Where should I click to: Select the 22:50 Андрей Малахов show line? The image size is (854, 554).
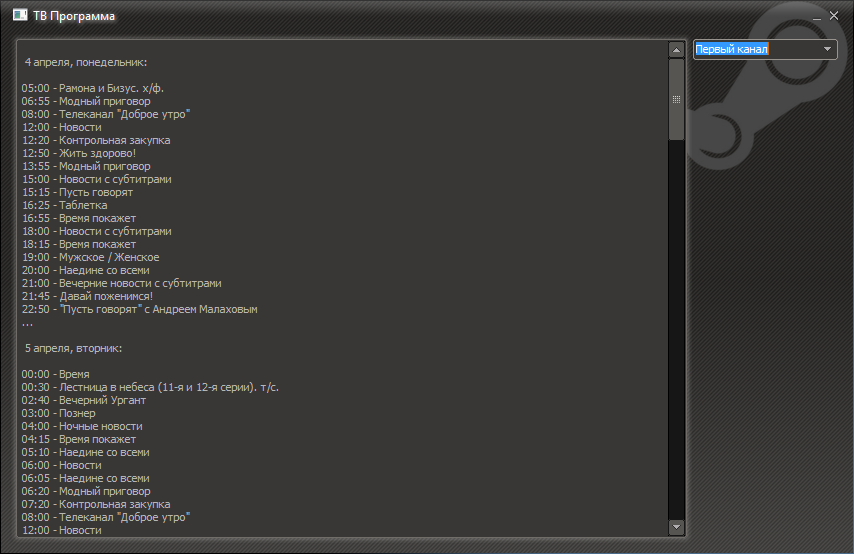point(139,309)
